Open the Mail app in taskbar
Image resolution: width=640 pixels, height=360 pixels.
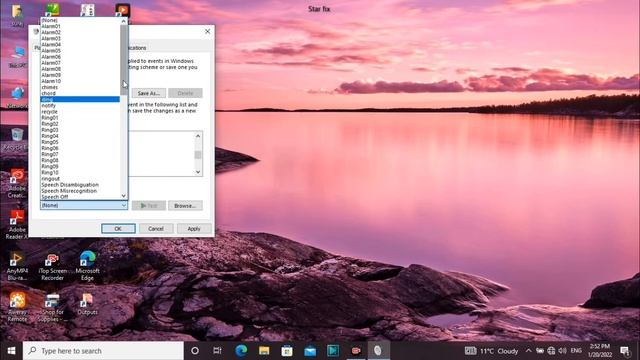click(x=310, y=351)
